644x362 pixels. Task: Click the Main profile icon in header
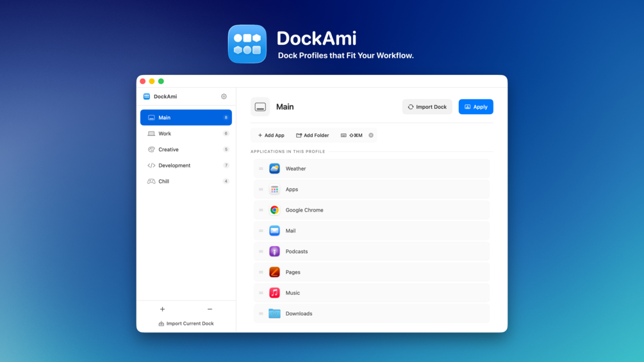point(260,107)
